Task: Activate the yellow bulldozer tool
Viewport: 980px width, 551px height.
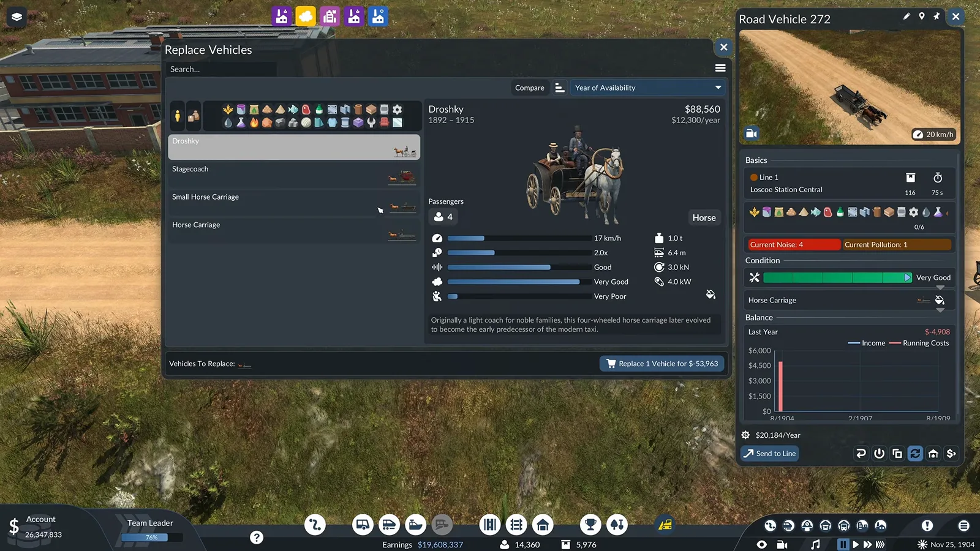Action: [665, 525]
